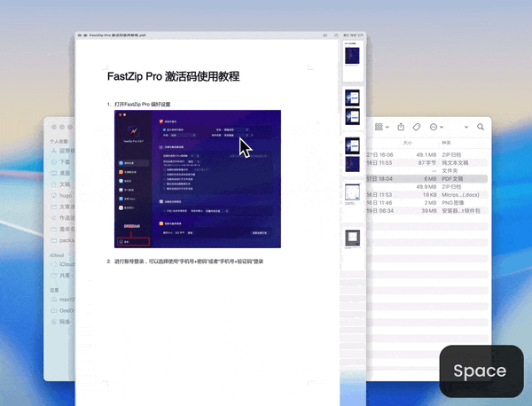
Task: Click the 种类 column header in Finder
Action: point(447,143)
